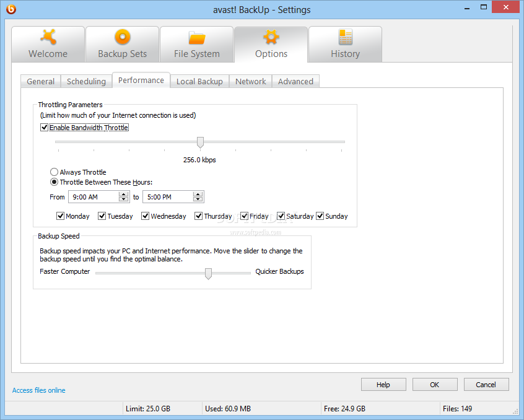Screen dimensions: 524x420
Task: Open the Advanced sub-tab
Action: pyautogui.click(x=295, y=82)
